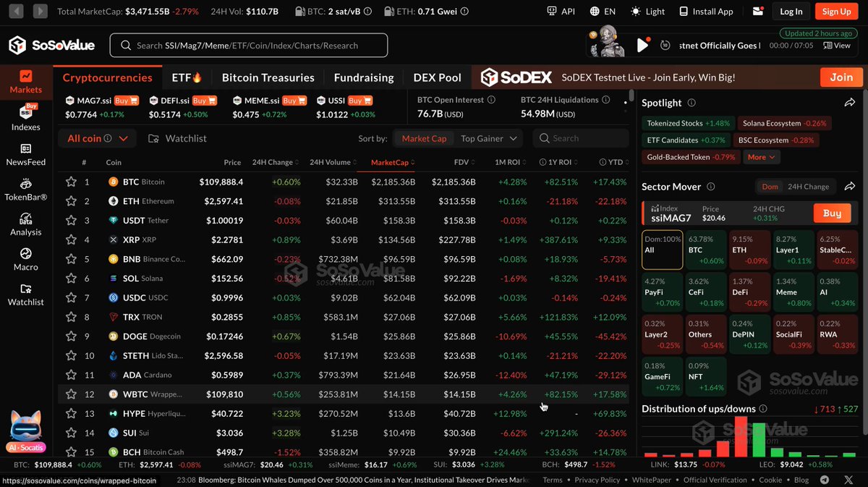Screen dimensions: 868x487
Task: Open the AI Socatis cat assistant
Action: click(x=25, y=431)
